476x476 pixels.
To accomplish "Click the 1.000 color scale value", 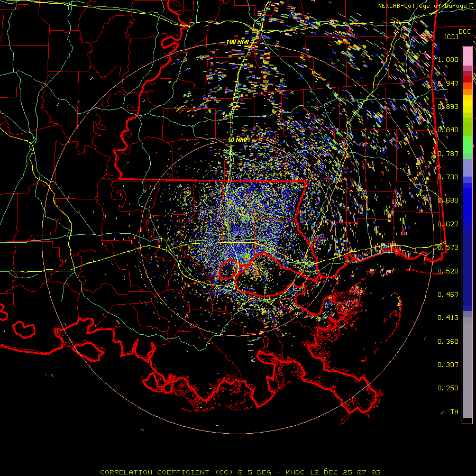I will pyautogui.click(x=448, y=59).
